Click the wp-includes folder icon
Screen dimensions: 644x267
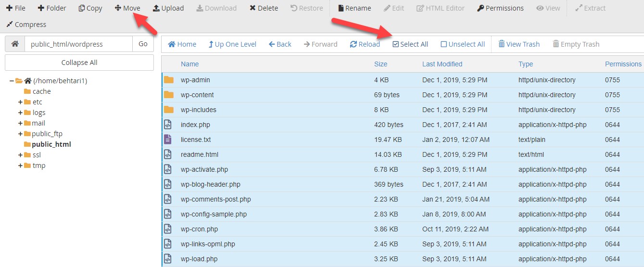point(168,110)
